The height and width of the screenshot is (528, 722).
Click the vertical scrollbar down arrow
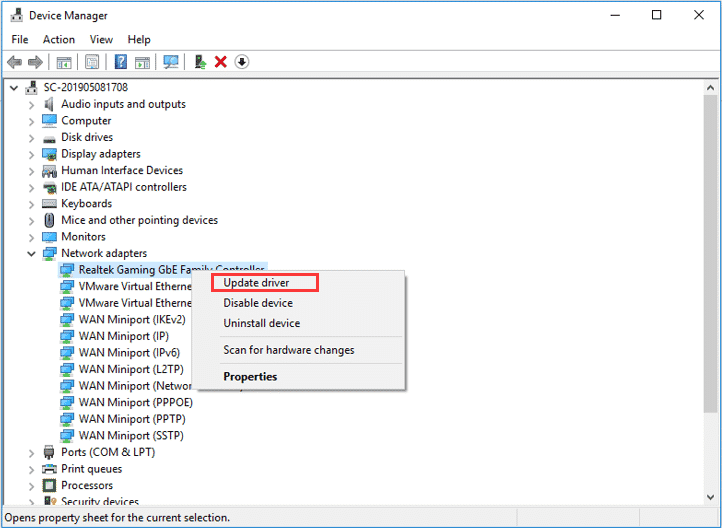click(710, 497)
